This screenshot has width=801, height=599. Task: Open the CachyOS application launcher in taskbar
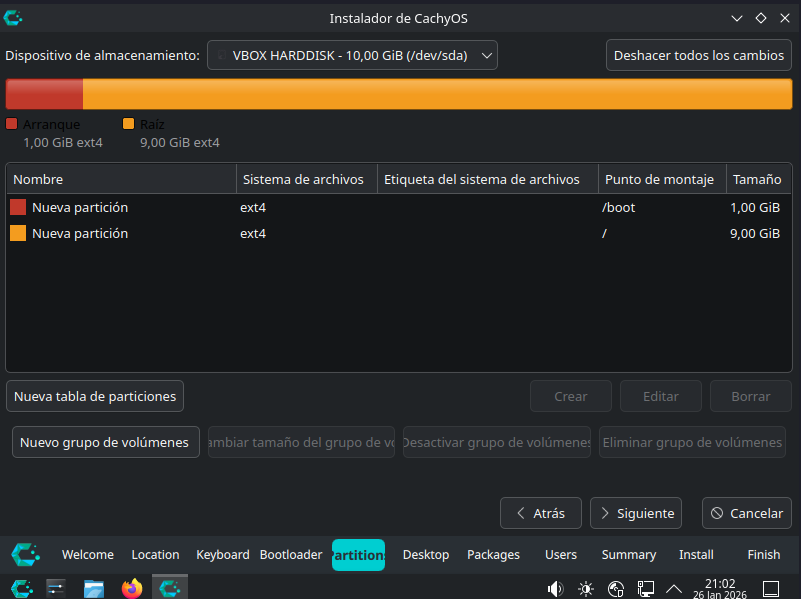(21, 588)
